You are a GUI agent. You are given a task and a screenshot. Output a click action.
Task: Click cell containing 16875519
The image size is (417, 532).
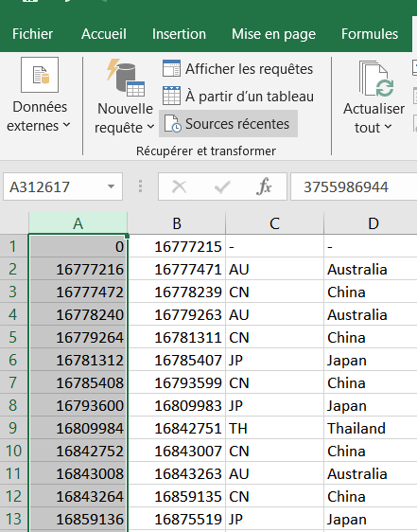[x=177, y=519]
